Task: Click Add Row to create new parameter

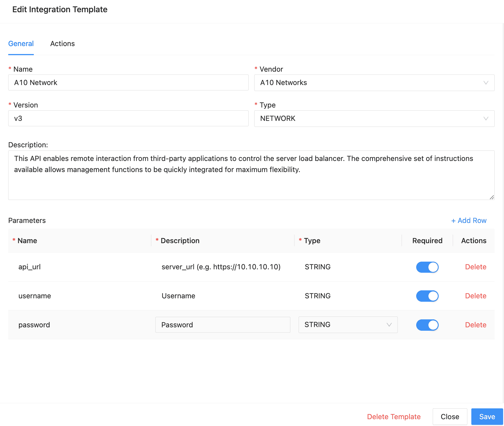Action: [468, 220]
